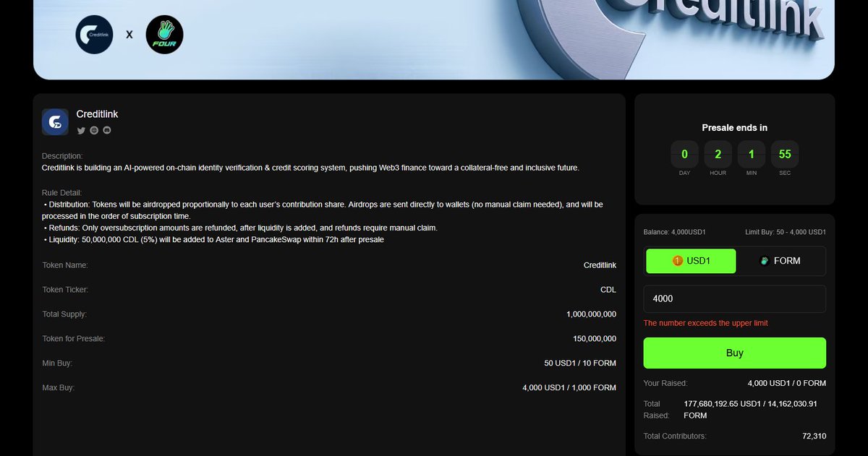This screenshot has width=868, height=456.
Task: Click the Max Buy value '4,000 USD1 / 1,000 FORM'
Action: click(569, 388)
